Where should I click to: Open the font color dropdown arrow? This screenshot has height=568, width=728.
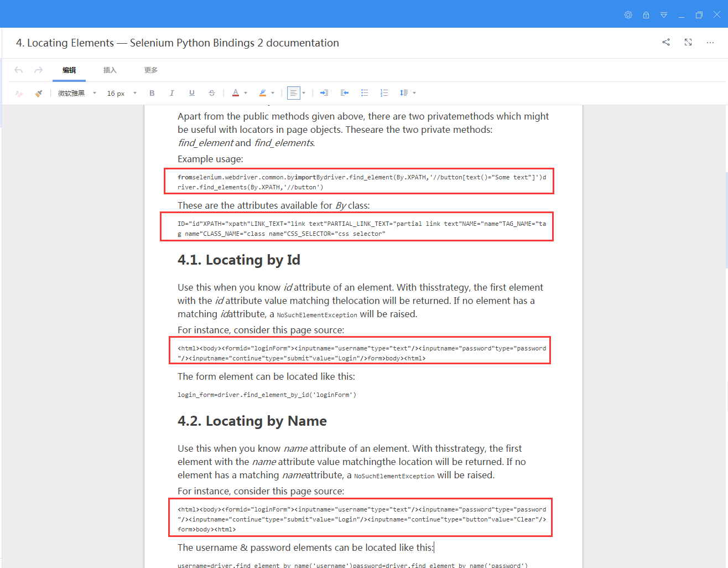coord(246,93)
